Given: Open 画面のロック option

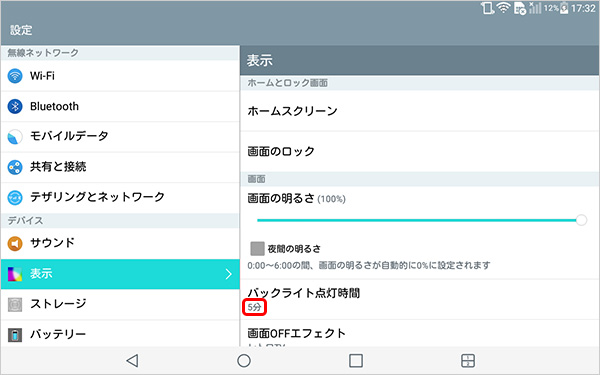Looking at the screenshot, I should click(x=420, y=152).
